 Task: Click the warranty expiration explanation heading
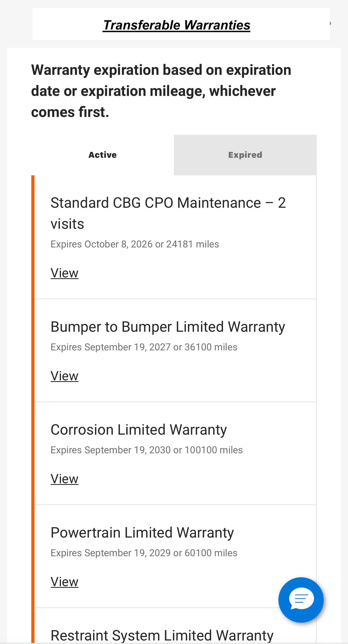click(x=161, y=91)
